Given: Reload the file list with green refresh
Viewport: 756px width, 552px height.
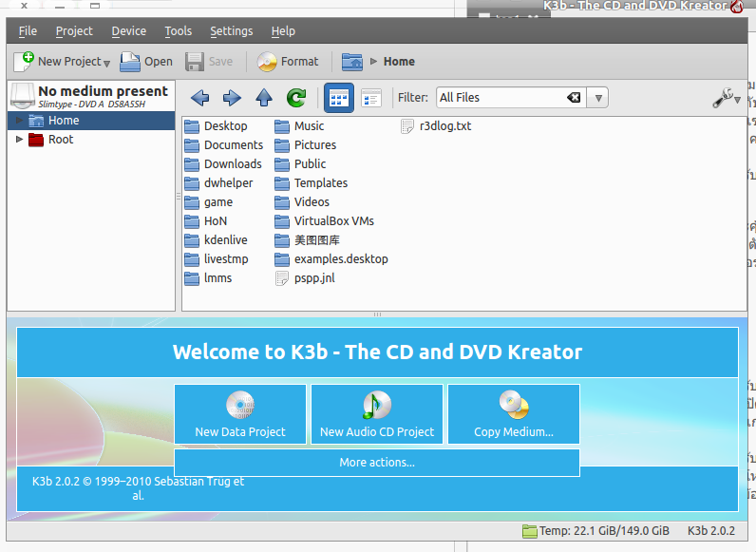Looking at the screenshot, I should [x=296, y=98].
